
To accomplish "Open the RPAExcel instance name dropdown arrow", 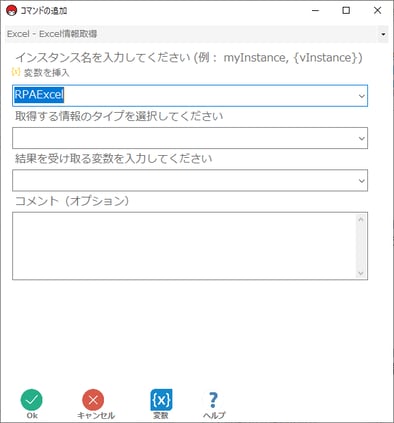I will pos(362,96).
